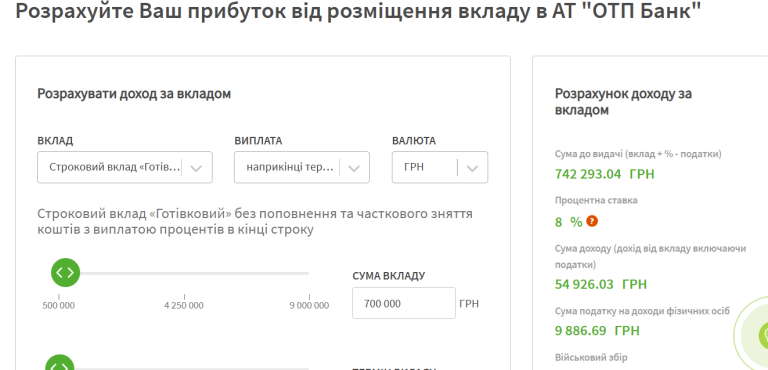The width and height of the screenshot is (768, 370).
Task: Click the orange question mark next to interest rate
Action: click(592, 221)
